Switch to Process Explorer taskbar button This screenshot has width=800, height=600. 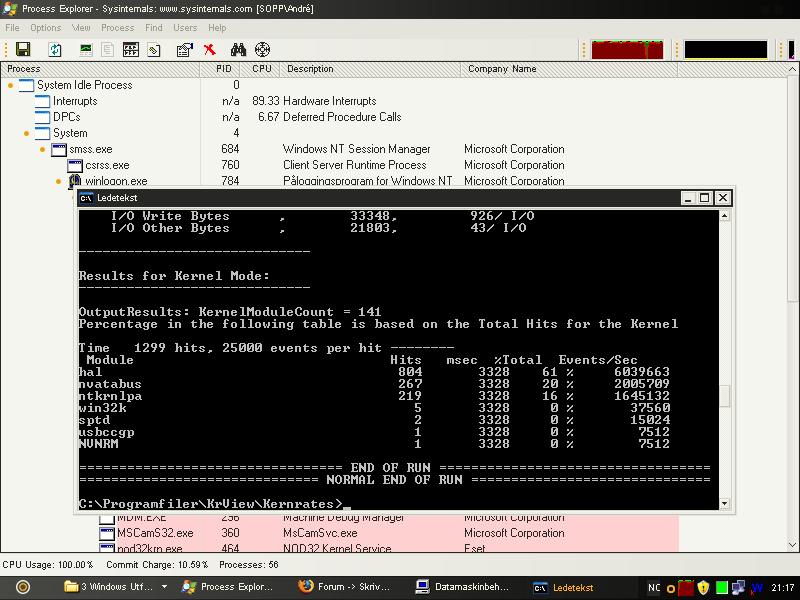(x=228, y=587)
